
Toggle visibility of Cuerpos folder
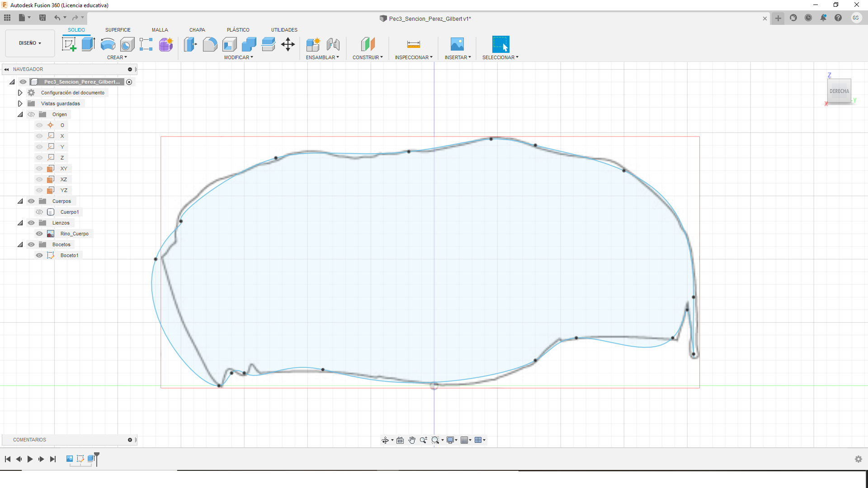pos(31,201)
